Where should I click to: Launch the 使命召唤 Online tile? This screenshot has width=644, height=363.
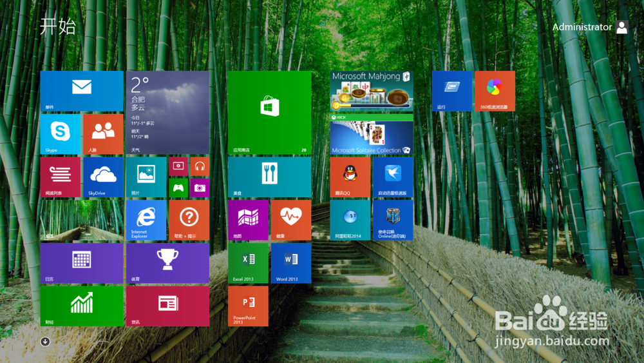tap(393, 220)
